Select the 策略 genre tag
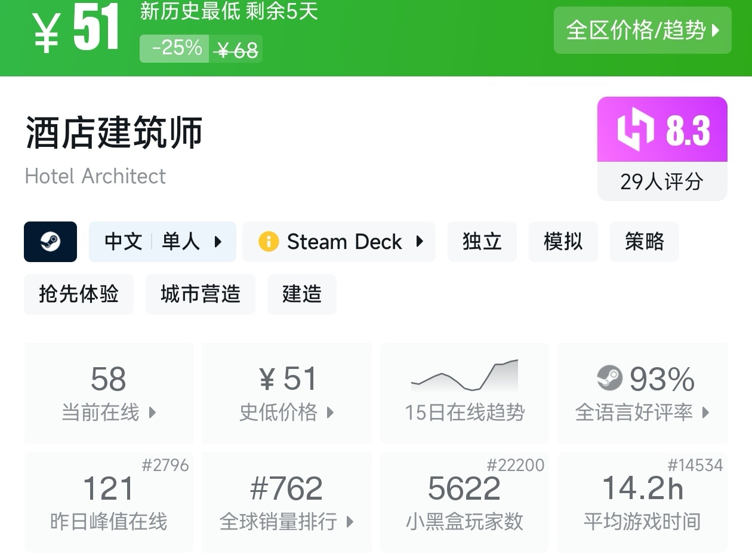The height and width of the screenshot is (560, 752). click(644, 242)
